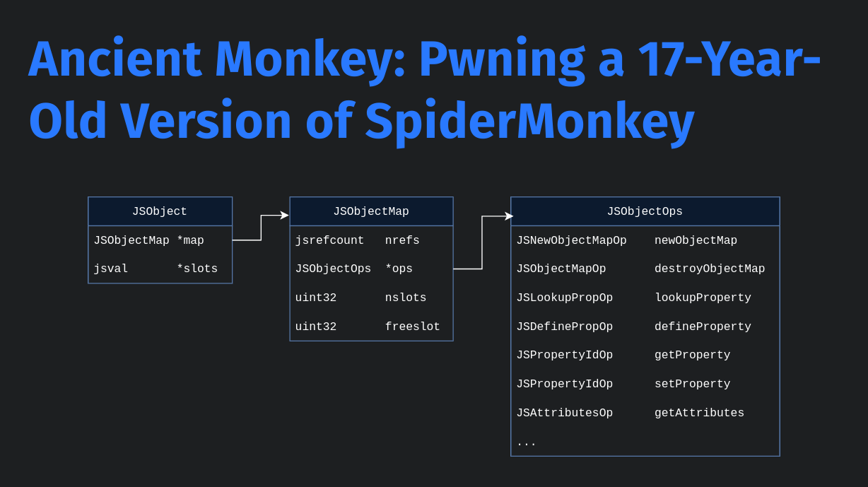Click the 'nrefs' field name
The height and width of the screenshot is (487, 868).
click(402, 240)
